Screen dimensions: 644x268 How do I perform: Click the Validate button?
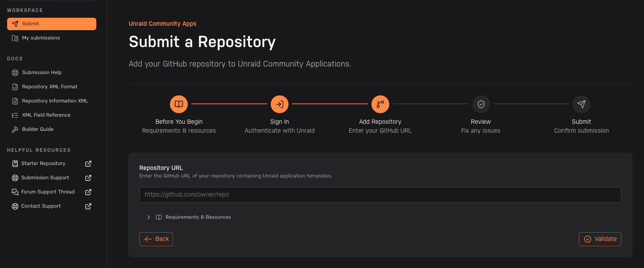[x=600, y=239]
